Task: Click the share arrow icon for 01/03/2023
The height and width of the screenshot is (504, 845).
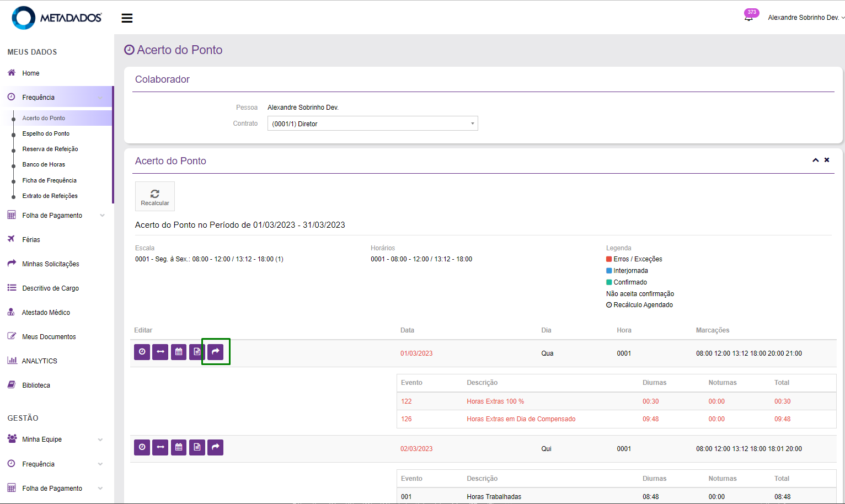Action: click(x=216, y=352)
